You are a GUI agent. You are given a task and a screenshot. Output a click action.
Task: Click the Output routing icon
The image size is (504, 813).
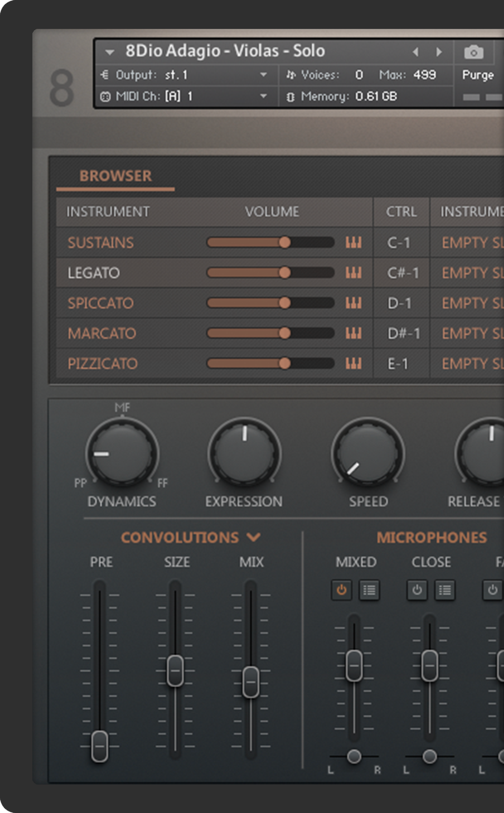(105, 75)
